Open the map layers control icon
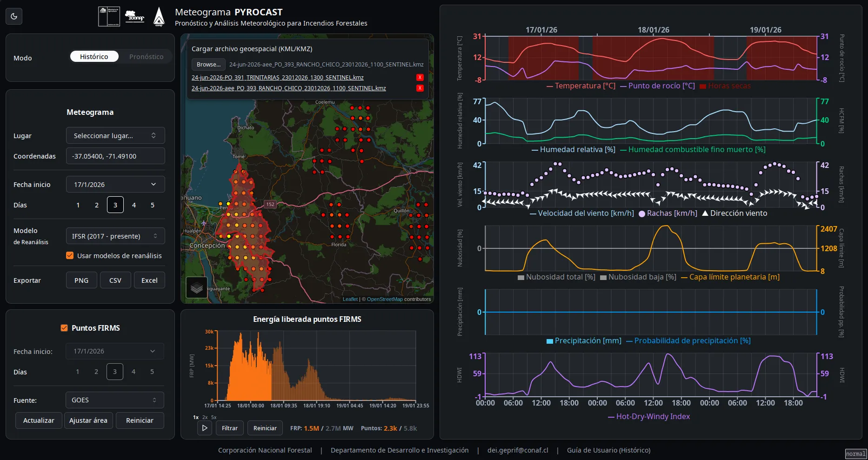Viewport: 868px width, 460px height. coord(197,287)
